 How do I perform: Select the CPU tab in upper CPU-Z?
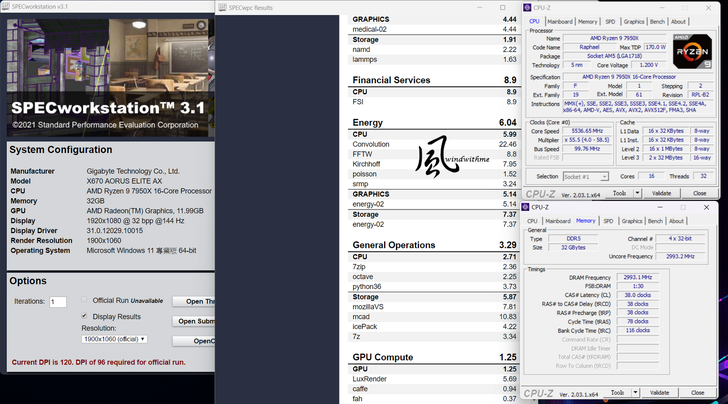point(534,21)
